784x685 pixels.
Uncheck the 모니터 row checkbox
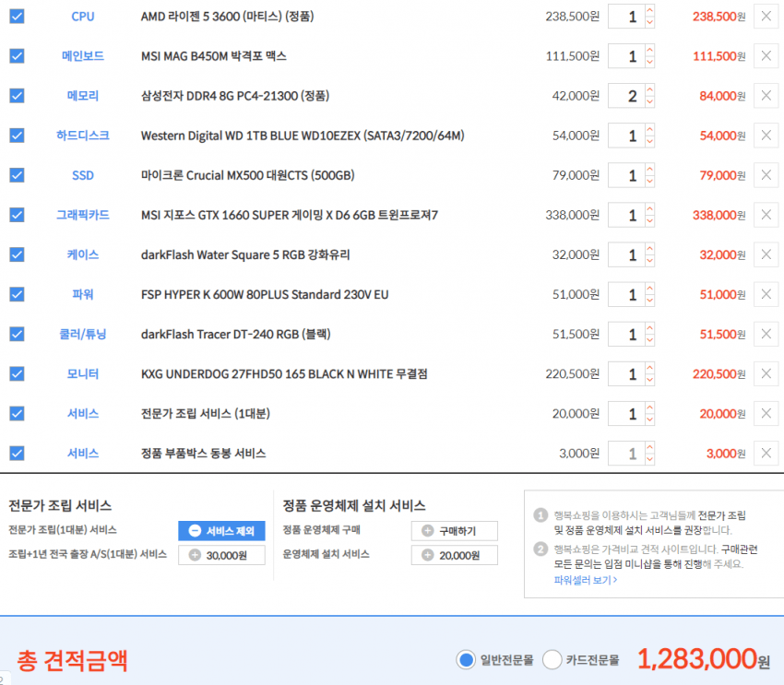coord(17,373)
